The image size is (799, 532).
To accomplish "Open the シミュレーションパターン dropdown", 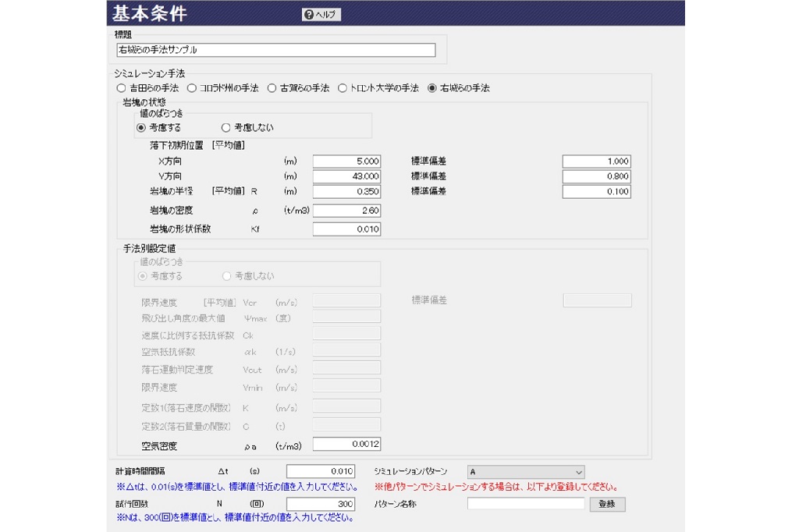I will click(526, 472).
